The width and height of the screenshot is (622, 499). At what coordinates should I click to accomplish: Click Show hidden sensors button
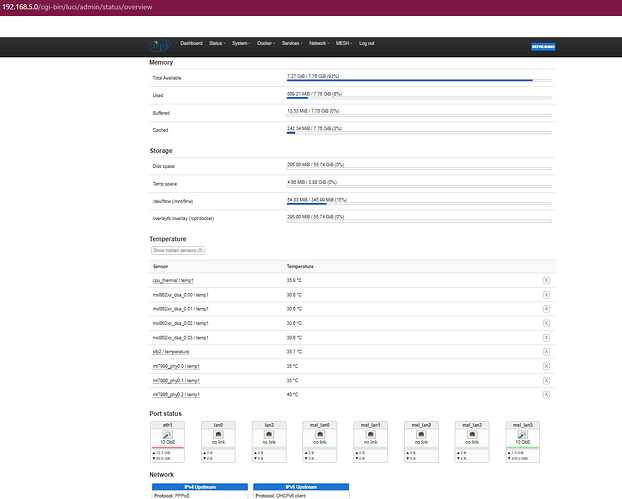[178, 251]
